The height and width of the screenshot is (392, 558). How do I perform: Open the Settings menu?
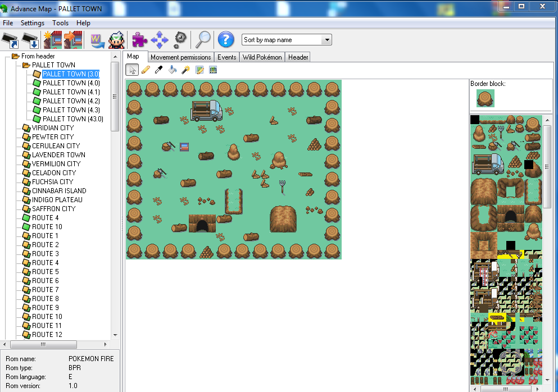pos(33,23)
